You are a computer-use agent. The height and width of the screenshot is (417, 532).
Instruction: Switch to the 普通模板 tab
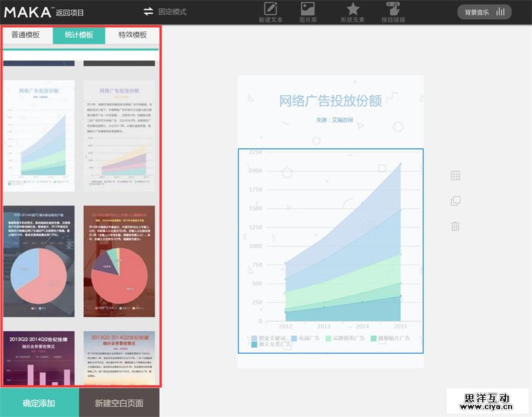26,35
